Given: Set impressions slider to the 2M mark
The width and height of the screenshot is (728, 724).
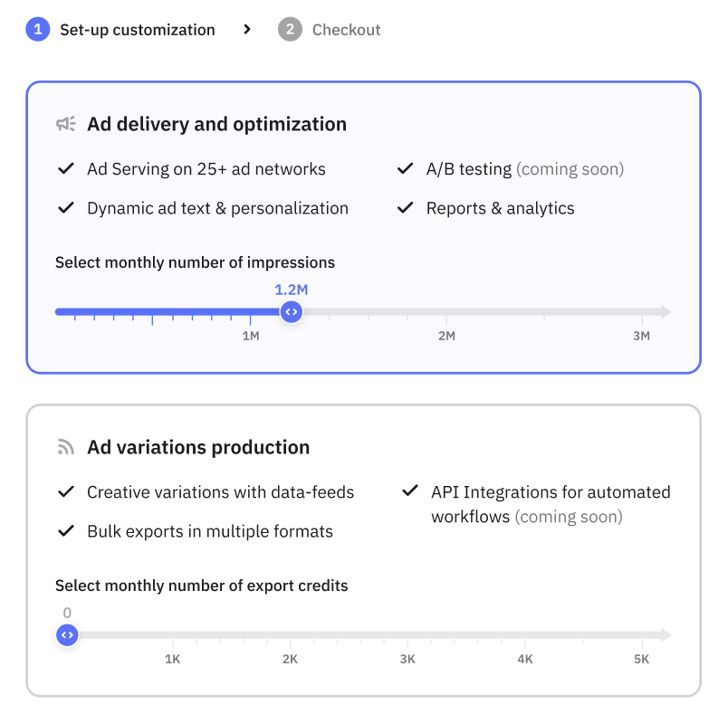Looking at the screenshot, I should 446,312.
